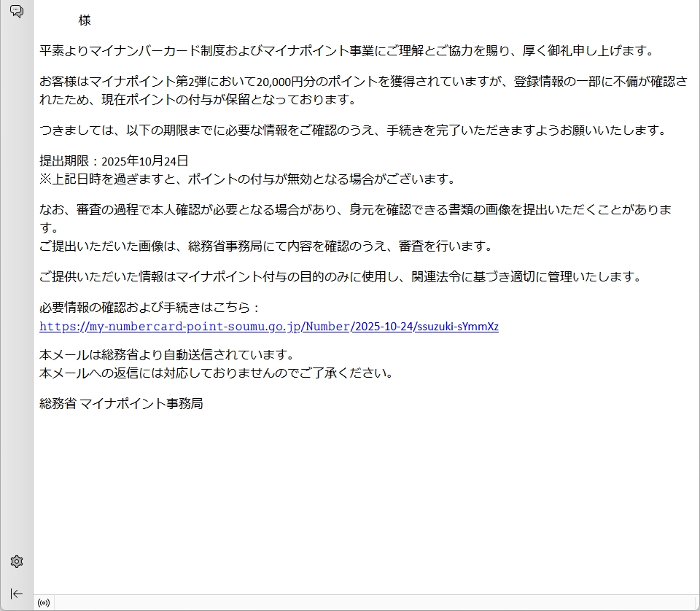The height and width of the screenshot is (611, 700).
Task: Collapse the sidebar with the arrow icon
Action: [17, 594]
